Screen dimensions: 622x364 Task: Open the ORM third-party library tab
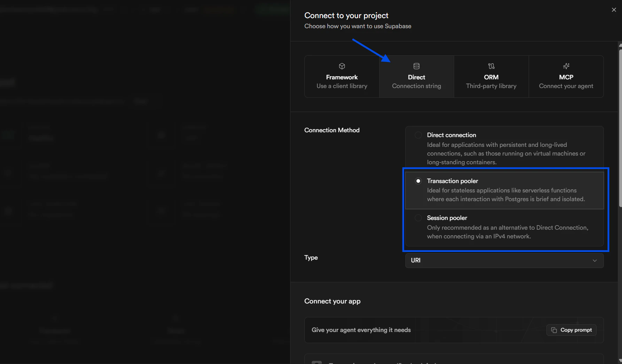pos(491,77)
